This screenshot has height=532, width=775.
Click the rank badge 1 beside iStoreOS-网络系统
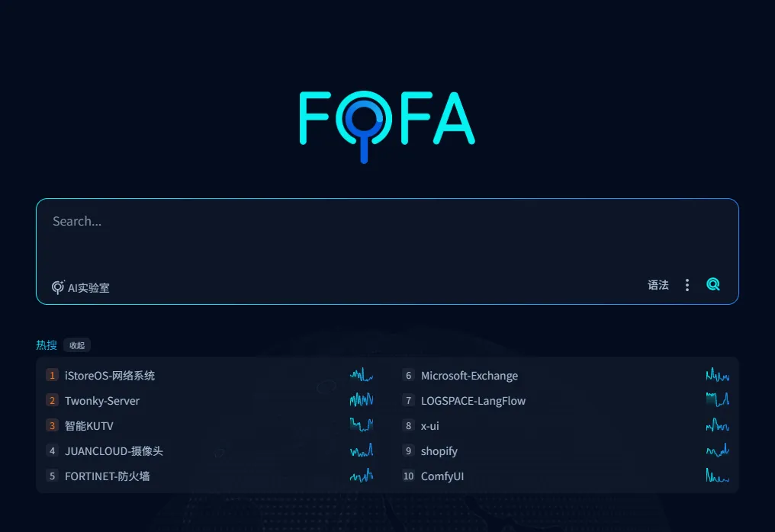(x=52, y=375)
